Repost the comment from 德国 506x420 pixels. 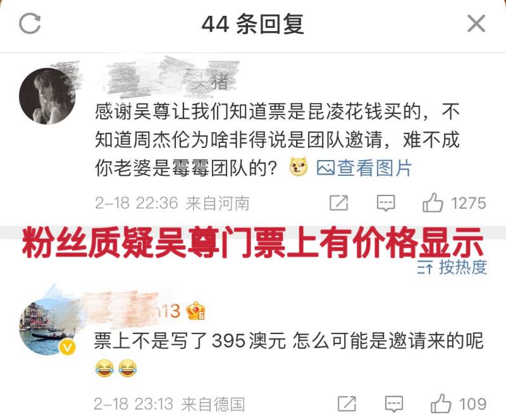(347, 404)
